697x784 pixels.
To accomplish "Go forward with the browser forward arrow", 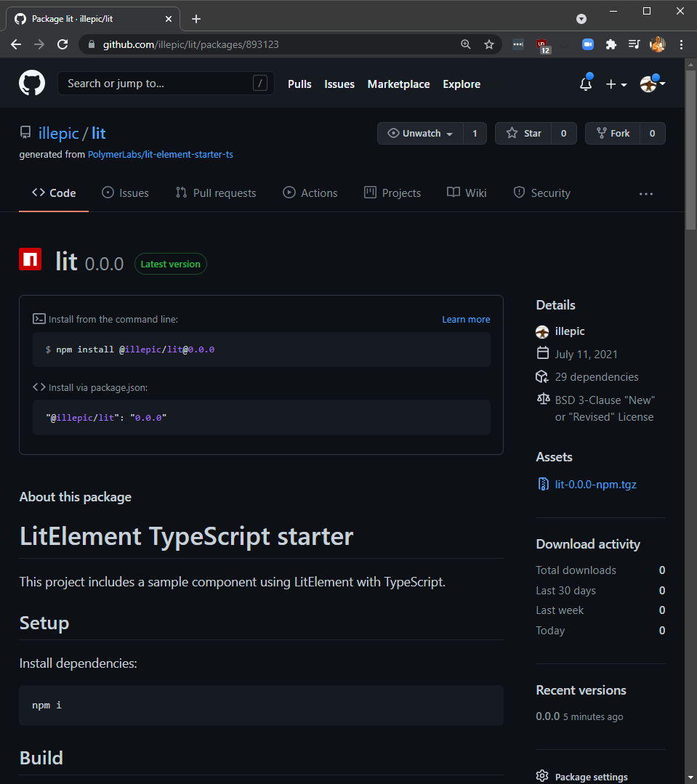I will coord(39,44).
